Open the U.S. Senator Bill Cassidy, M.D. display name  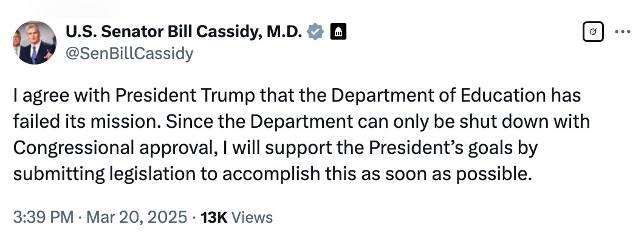point(184,32)
